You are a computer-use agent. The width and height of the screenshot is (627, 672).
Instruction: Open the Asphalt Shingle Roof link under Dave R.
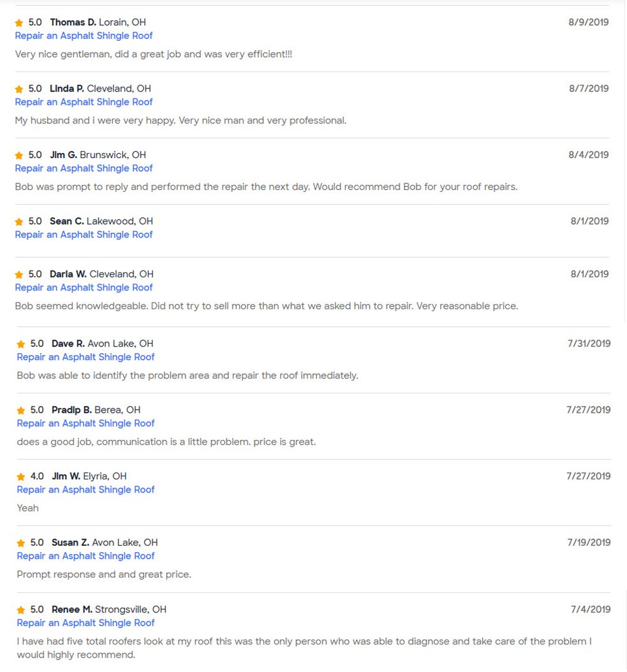click(x=86, y=357)
